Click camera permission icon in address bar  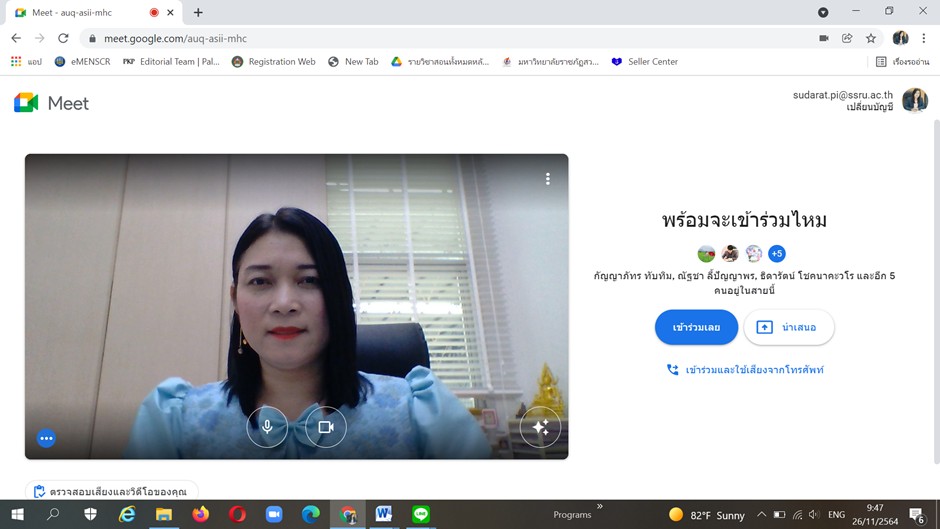824,38
